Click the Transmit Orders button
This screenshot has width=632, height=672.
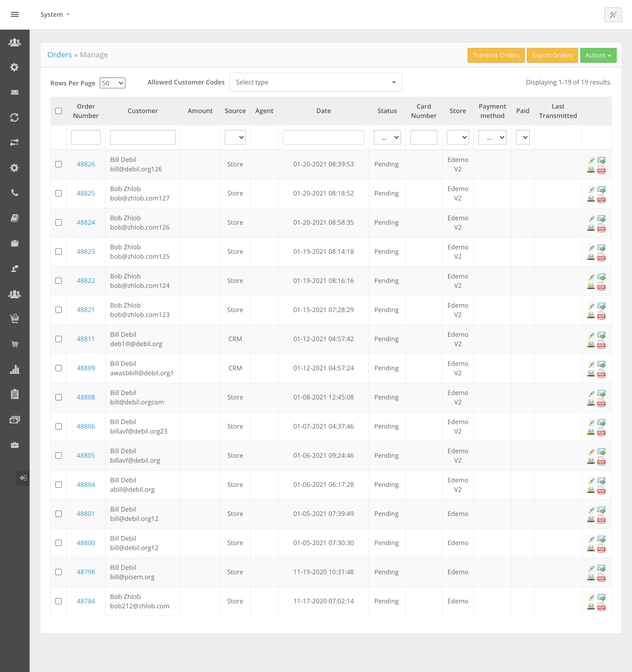(496, 55)
